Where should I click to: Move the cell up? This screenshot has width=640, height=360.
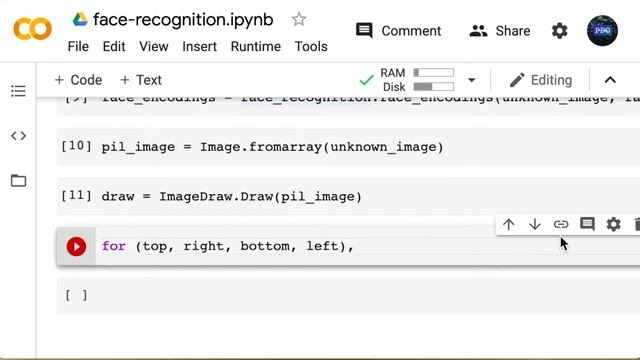(x=509, y=224)
